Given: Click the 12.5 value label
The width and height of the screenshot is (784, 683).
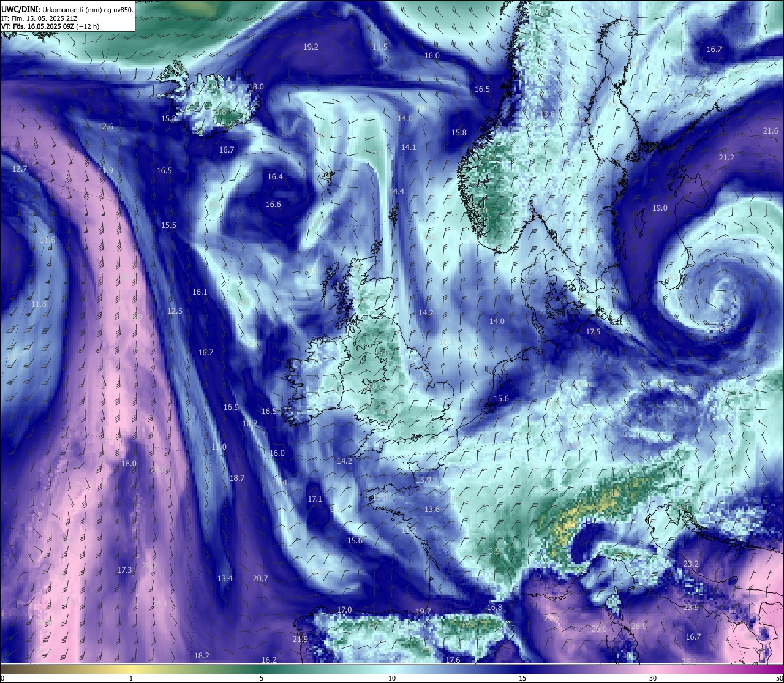Looking at the screenshot, I should click(175, 311).
